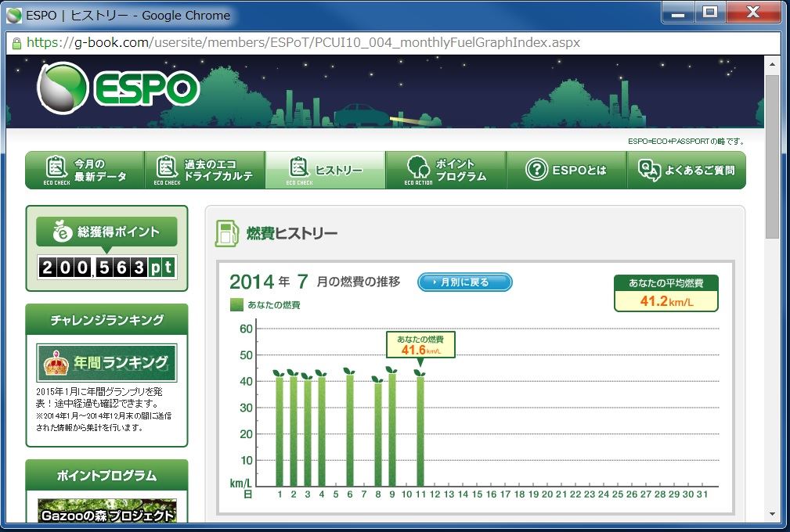Viewport: 790px width, 532px height.
Task: Click the green あなたの燃費 legend swatch
Action: [x=236, y=305]
